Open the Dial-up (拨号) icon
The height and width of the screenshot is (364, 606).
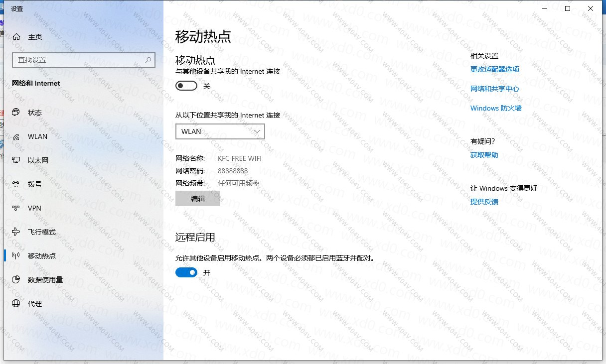(16, 184)
